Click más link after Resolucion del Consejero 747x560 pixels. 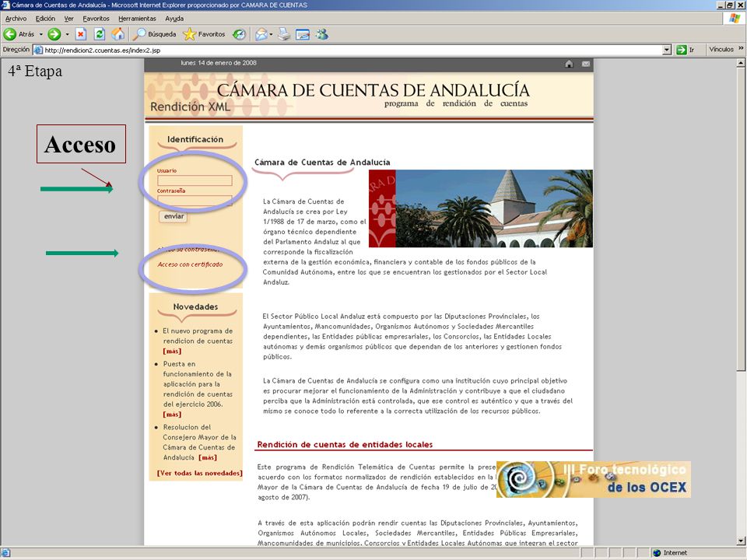click(x=208, y=457)
